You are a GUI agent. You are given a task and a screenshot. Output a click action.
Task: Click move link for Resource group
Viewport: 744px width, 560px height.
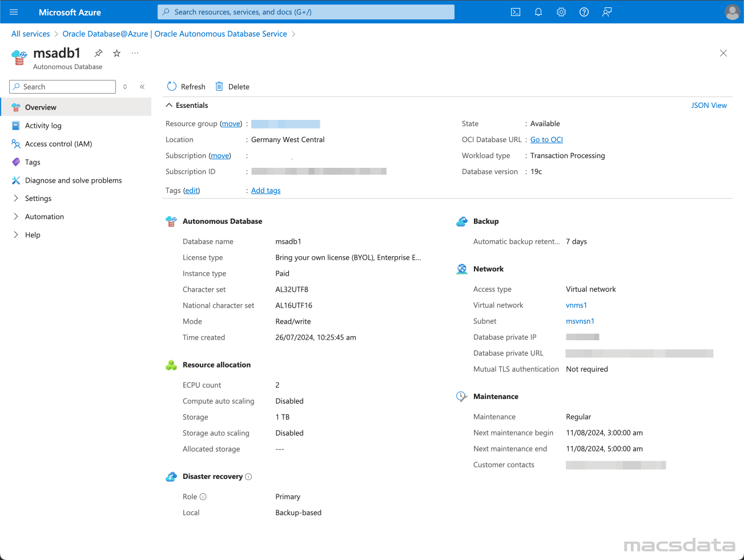click(x=231, y=123)
